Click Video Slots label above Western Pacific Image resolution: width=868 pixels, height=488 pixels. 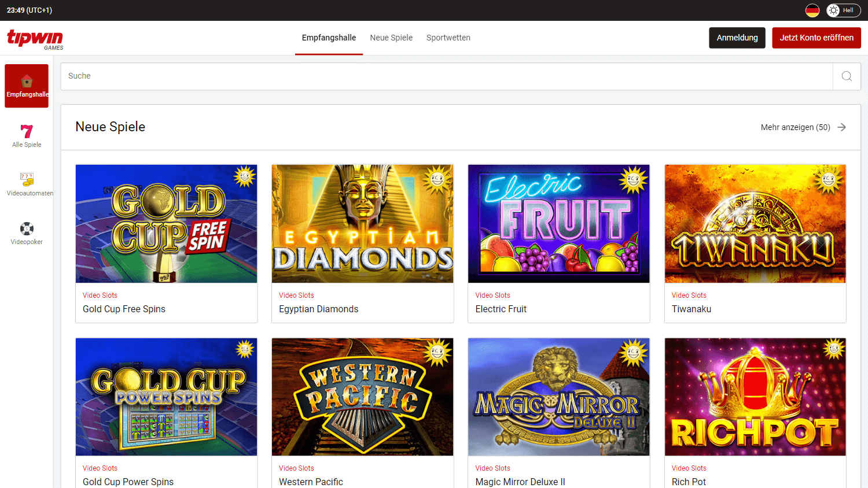coord(296,468)
